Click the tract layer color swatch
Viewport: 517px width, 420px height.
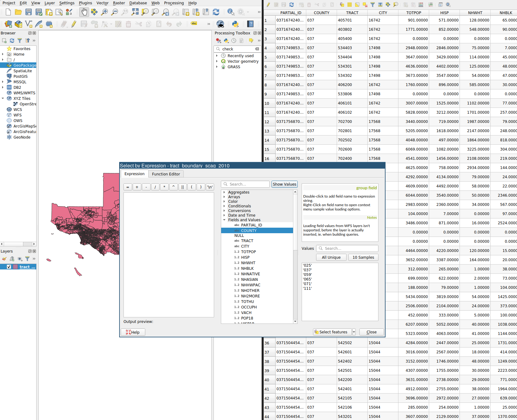pyautogui.click(x=15, y=267)
